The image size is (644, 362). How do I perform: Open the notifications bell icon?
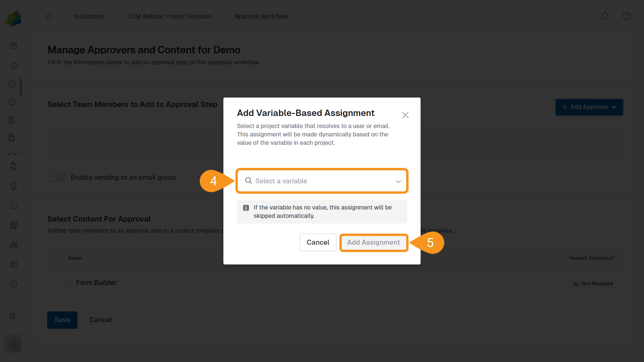point(605,16)
